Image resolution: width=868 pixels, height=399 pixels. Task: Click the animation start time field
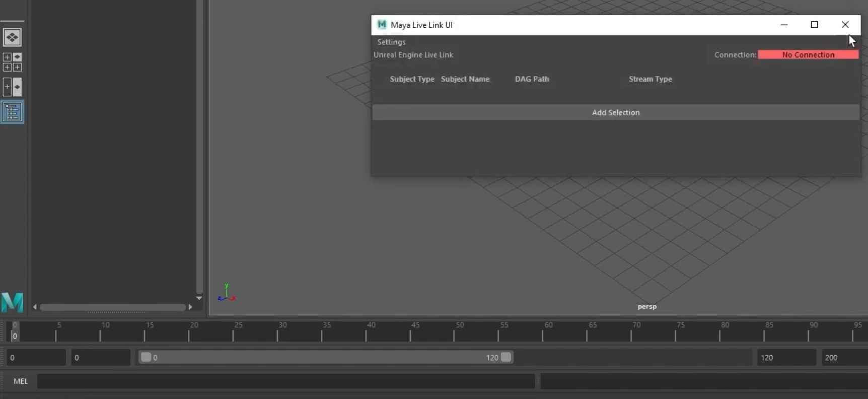point(36,358)
